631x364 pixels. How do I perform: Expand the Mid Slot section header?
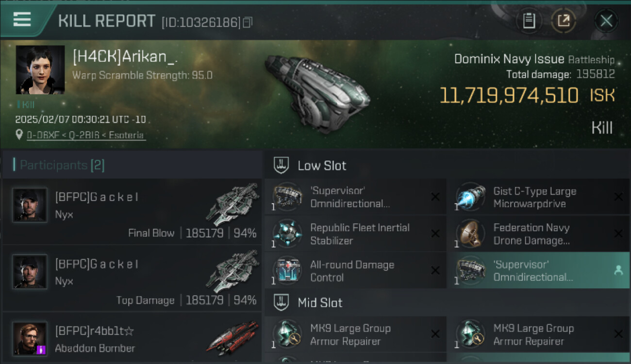point(320,303)
